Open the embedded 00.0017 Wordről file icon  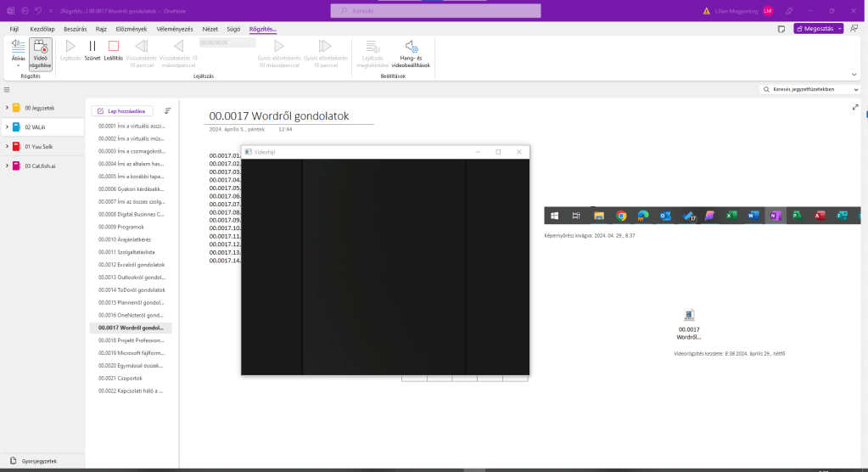coord(689,315)
